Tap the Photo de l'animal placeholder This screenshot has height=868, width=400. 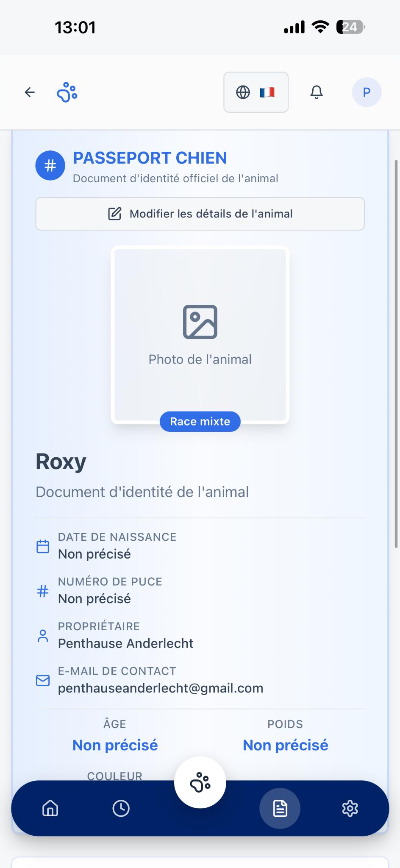point(200,335)
